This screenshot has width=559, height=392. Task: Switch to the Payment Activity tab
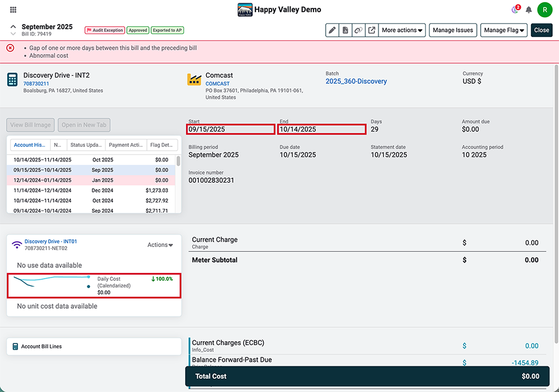click(126, 145)
